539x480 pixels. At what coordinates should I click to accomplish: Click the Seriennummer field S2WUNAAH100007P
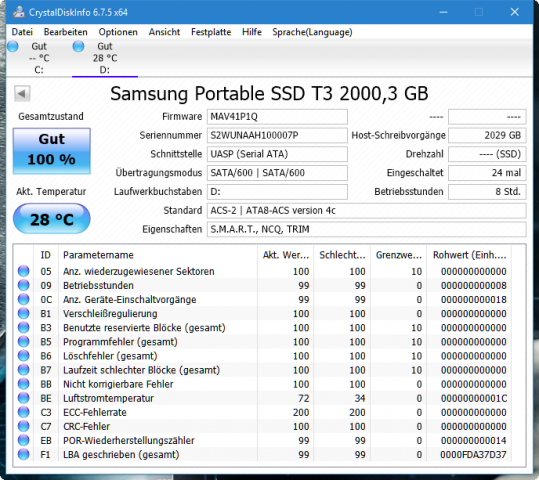point(277,135)
